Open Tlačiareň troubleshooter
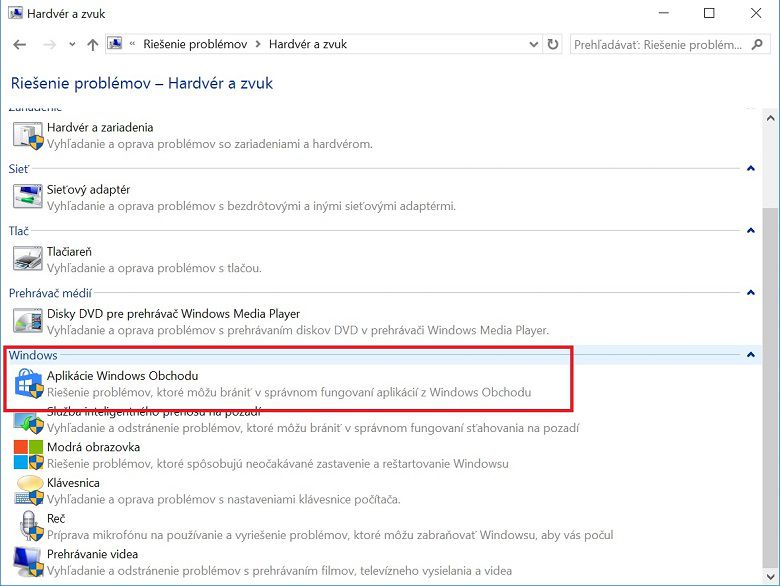781x586 pixels. point(69,252)
